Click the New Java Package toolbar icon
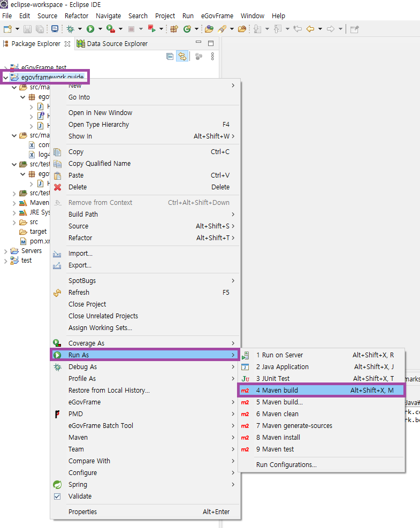 click(x=174, y=29)
